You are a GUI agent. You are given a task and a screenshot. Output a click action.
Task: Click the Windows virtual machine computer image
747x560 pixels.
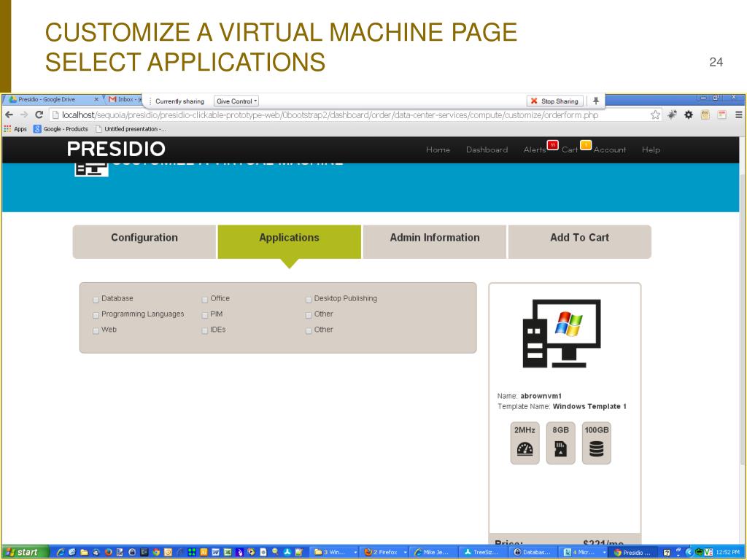click(x=562, y=333)
